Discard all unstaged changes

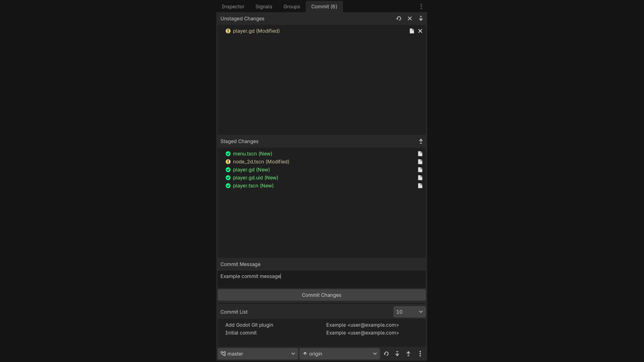click(410, 18)
